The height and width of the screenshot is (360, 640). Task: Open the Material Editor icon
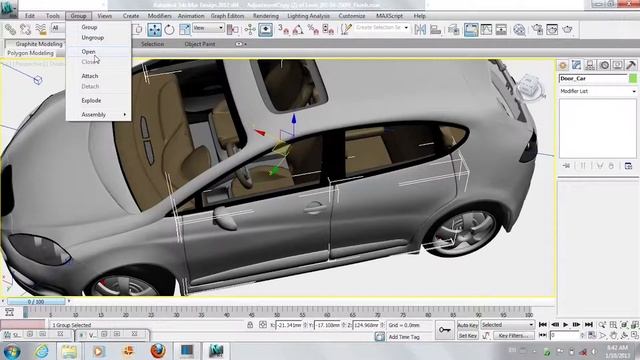(x=519, y=29)
